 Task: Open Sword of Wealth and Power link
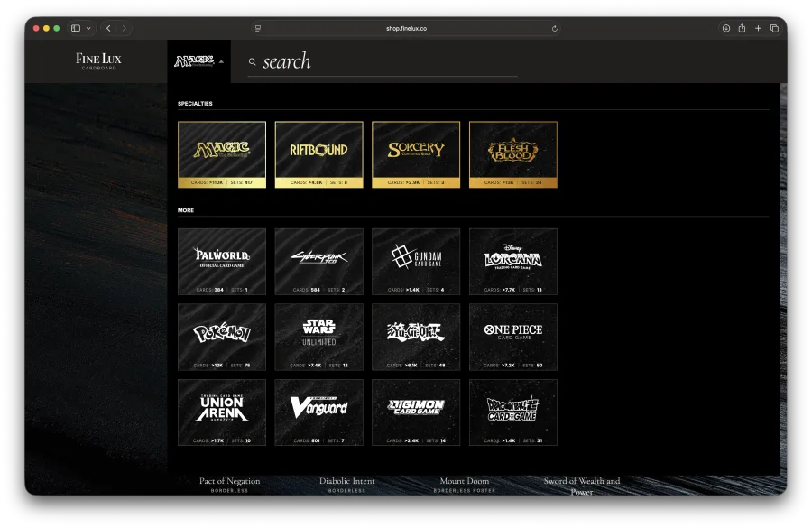pyautogui.click(x=582, y=486)
